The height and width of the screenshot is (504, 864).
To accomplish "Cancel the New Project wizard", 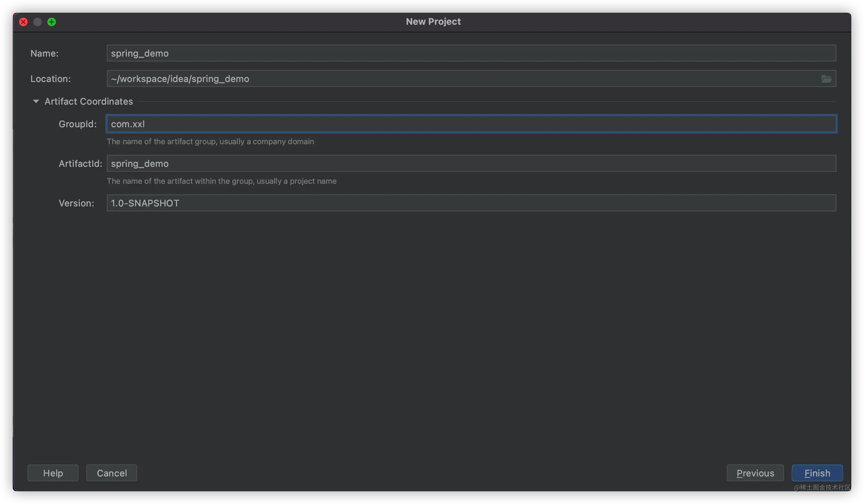I will click(x=112, y=473).
